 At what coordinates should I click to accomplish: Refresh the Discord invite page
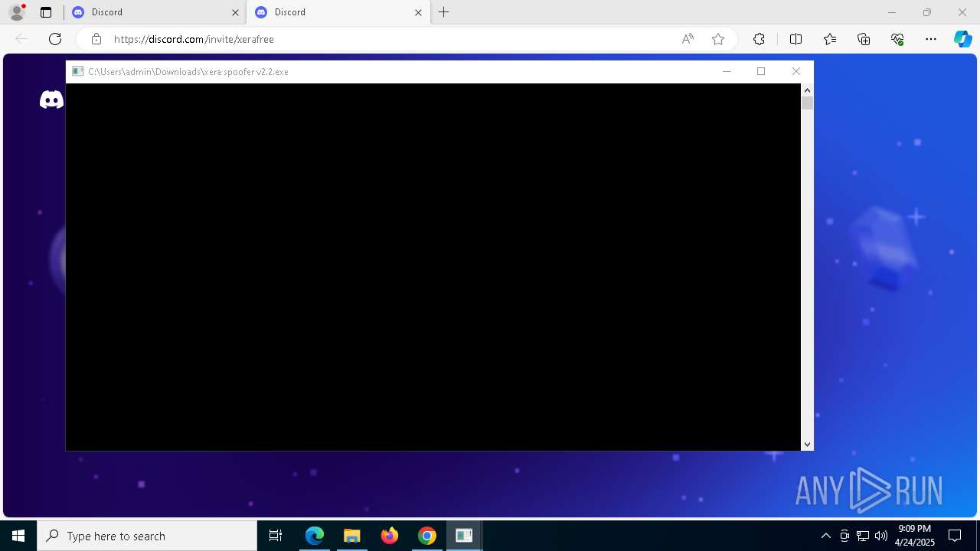point(55,39)
